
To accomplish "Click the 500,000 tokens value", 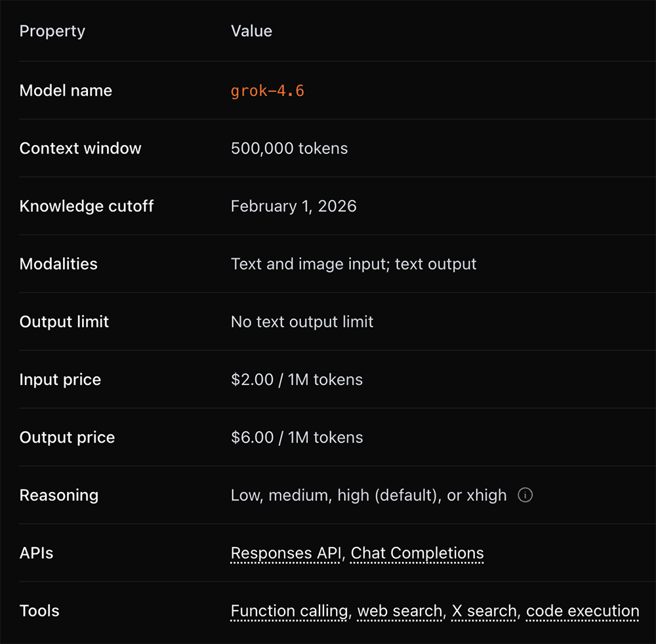I will (289, 148).
